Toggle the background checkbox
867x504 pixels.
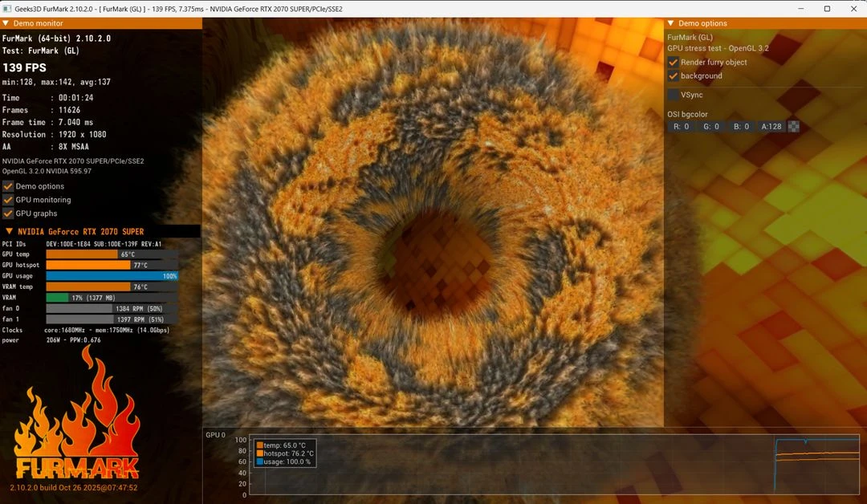(673, 75)
